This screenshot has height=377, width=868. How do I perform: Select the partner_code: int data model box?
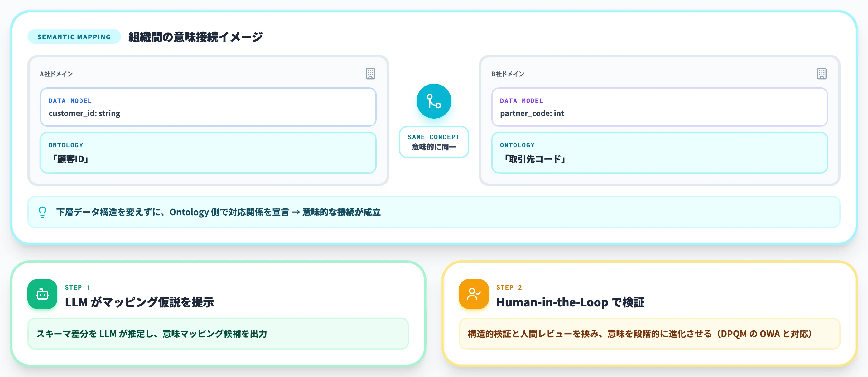coord(659,107)
